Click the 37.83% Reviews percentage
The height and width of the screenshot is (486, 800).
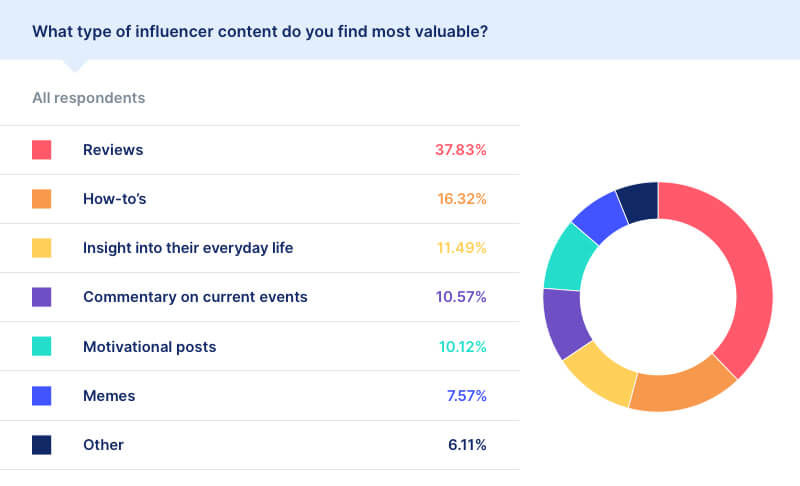(x=461, y=150)
